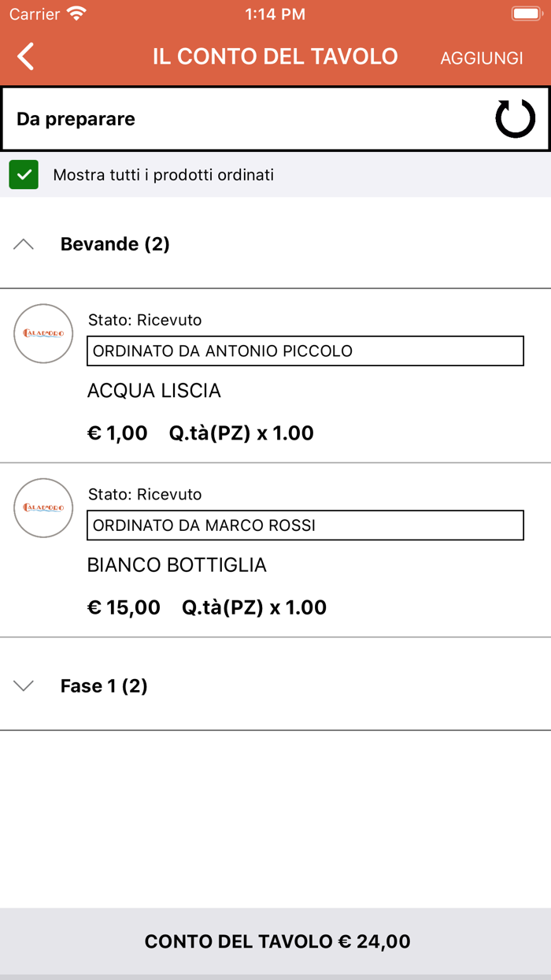Tap the battery icon in status bar

pos(525,13)
